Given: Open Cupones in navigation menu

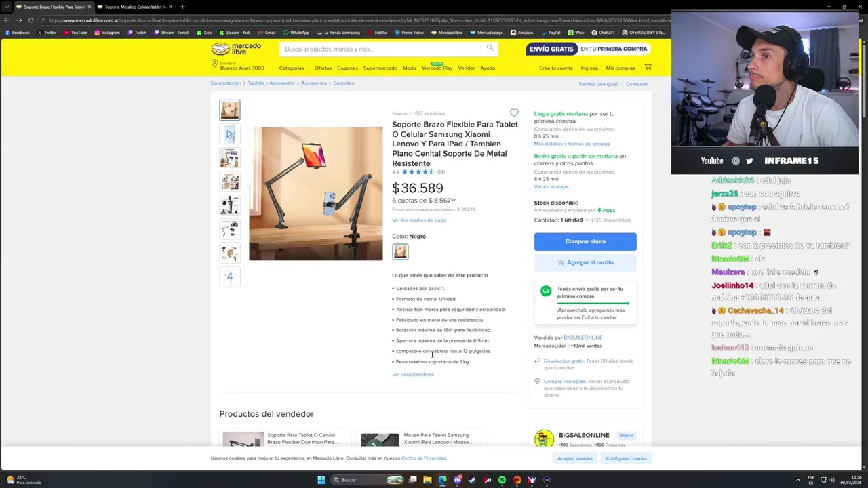Looking at the screenshot, I should coord(347,68).
